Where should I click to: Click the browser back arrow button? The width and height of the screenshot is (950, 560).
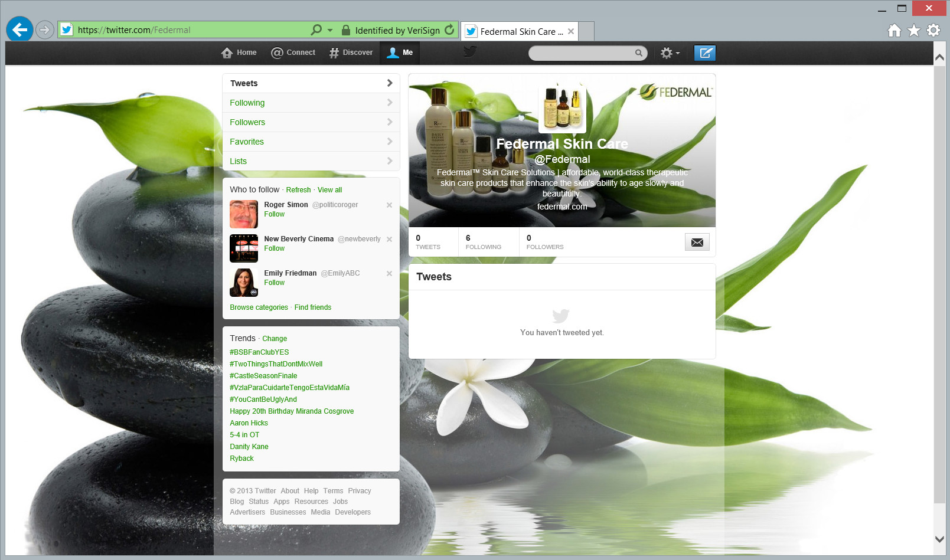coord(19,29)
